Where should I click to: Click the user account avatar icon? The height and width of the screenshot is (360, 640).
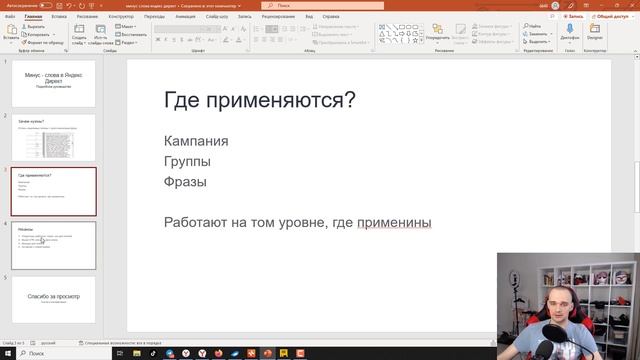coord(555,6)
